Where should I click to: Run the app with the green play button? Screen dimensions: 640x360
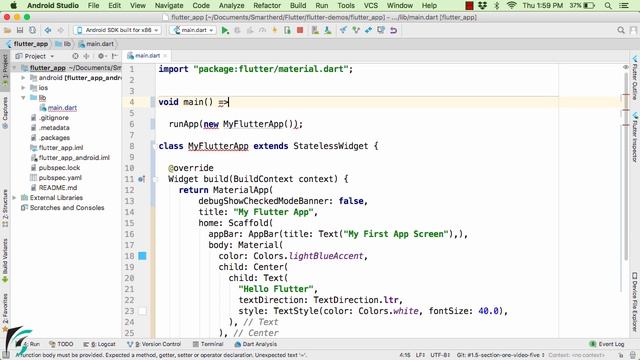point(225,30)
